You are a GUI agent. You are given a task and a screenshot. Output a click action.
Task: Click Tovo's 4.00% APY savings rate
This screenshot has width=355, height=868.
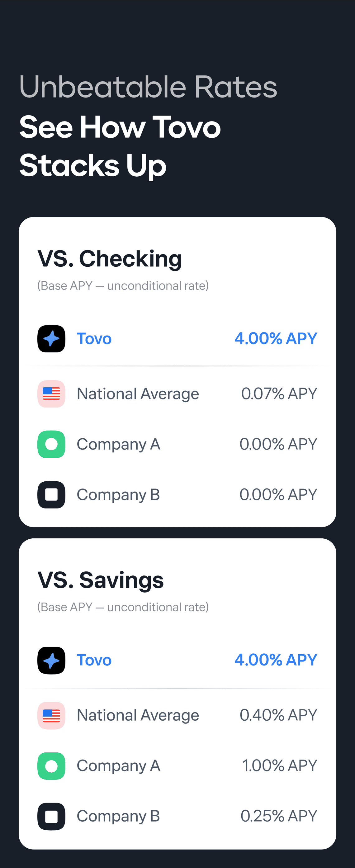pos(276,660)
